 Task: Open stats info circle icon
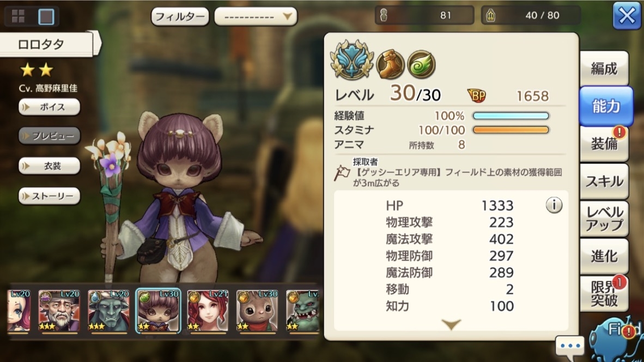click(554, 204)
